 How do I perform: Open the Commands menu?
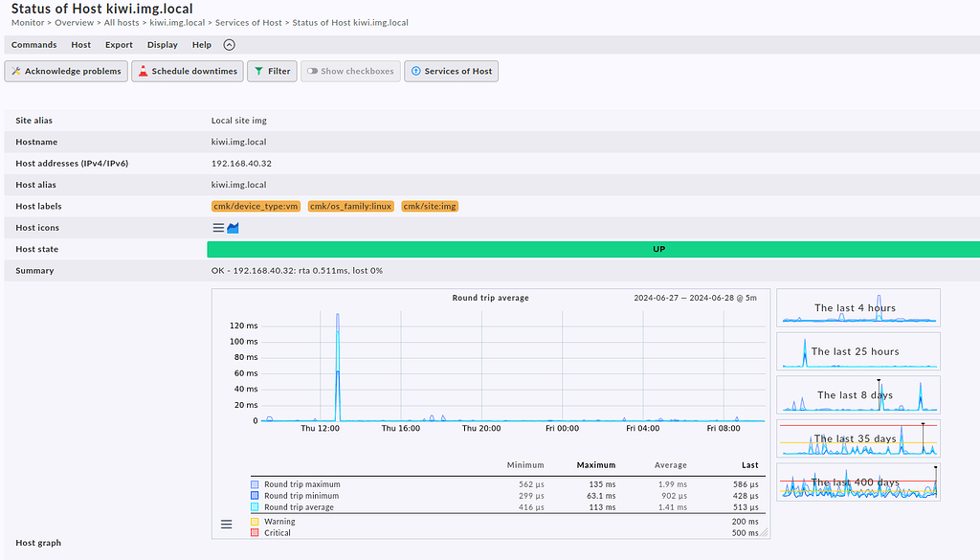click(33, 45)
